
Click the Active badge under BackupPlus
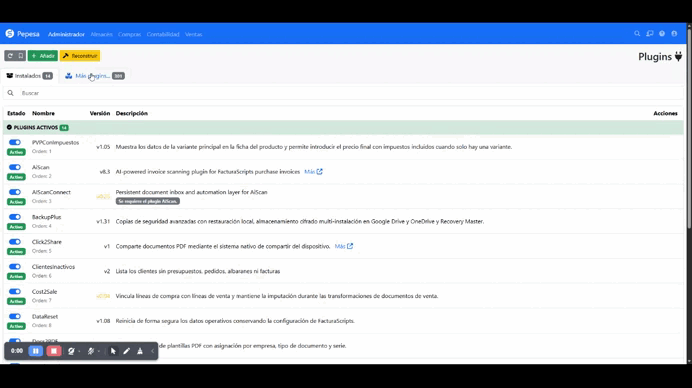point(16,226)
